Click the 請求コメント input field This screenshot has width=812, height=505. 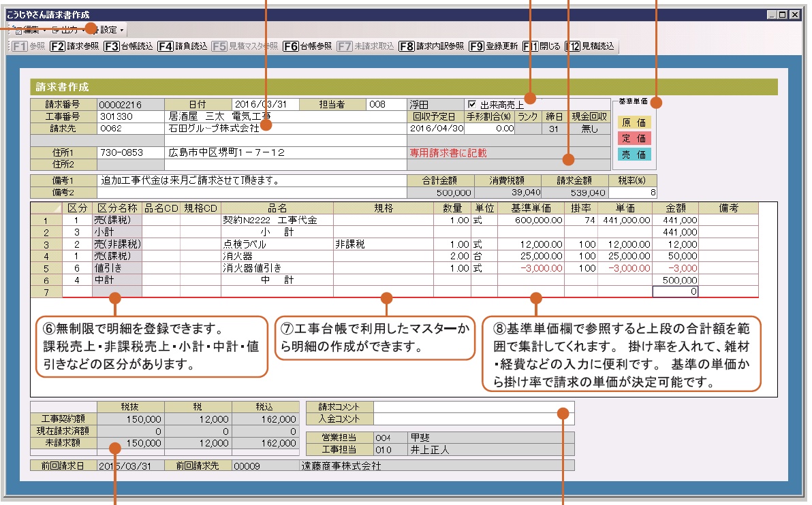[x=473, y=406]
